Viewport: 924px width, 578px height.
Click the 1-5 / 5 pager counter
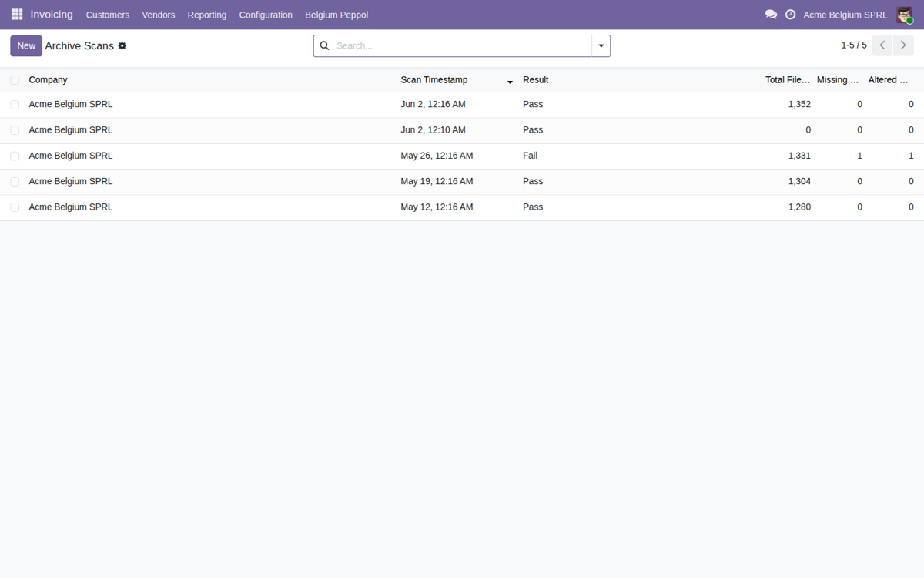click(x=854, y=45)
